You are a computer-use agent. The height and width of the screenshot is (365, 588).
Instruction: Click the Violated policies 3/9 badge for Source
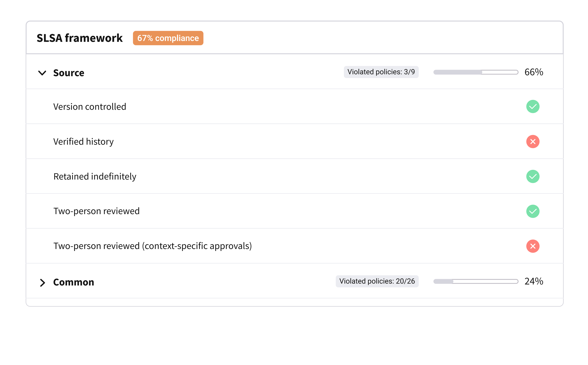click(381, 72)
